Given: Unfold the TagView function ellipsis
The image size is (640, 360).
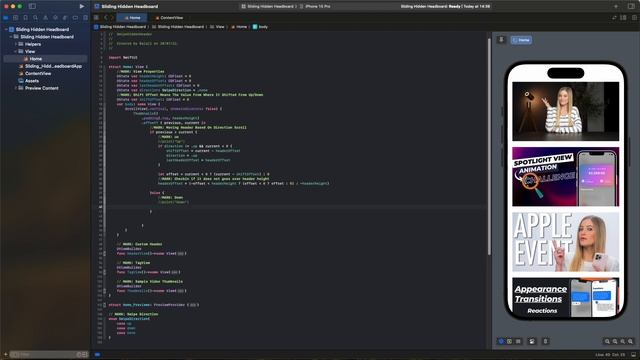Looking at the screenshot, I should [x=174, y=272].
